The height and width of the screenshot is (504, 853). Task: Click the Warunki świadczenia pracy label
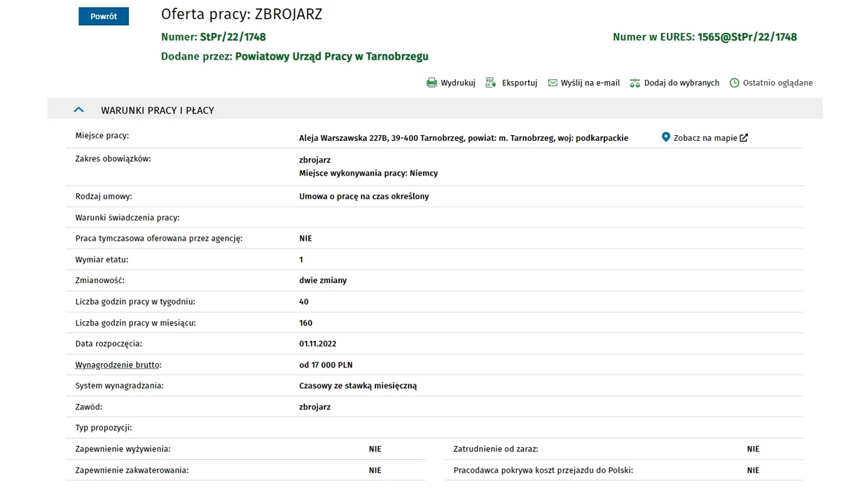(127, 218)
